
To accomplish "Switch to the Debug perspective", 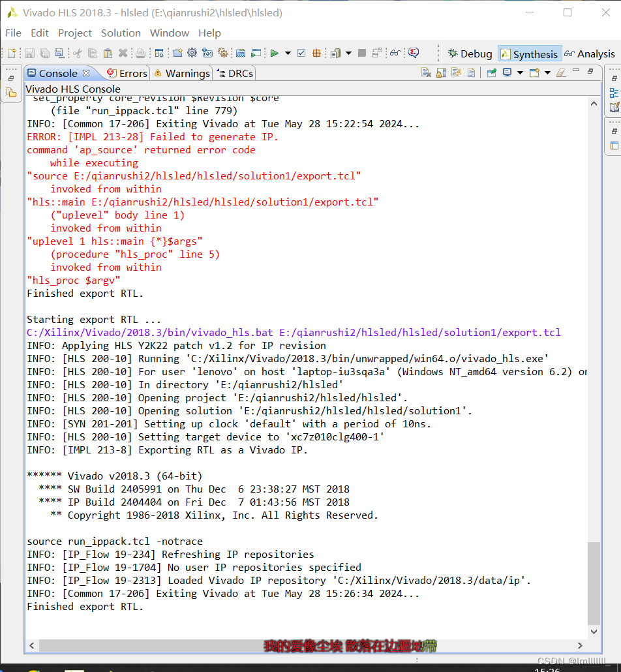I will point(470,54).
